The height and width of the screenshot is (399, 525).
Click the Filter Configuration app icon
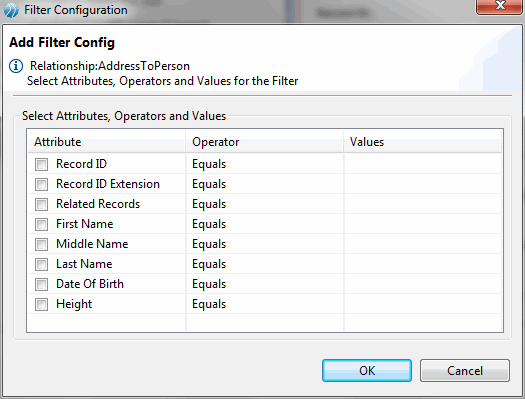(x=11, y=10)
